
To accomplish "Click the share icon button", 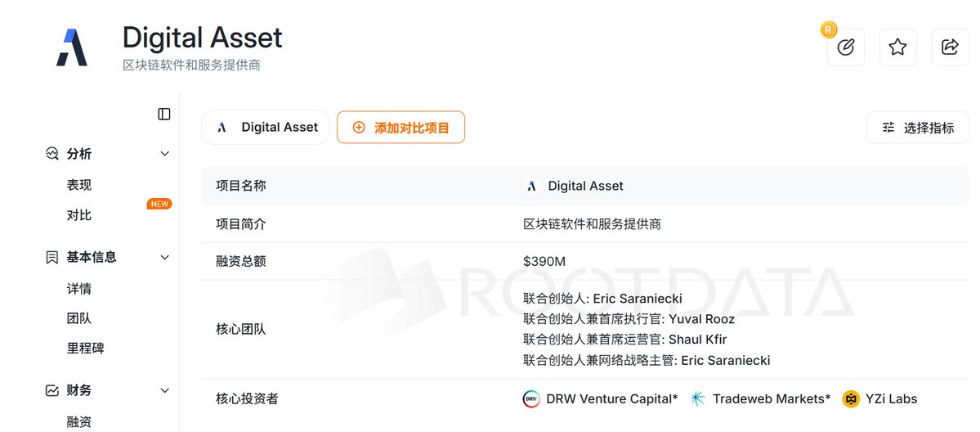I will (950, 47).
